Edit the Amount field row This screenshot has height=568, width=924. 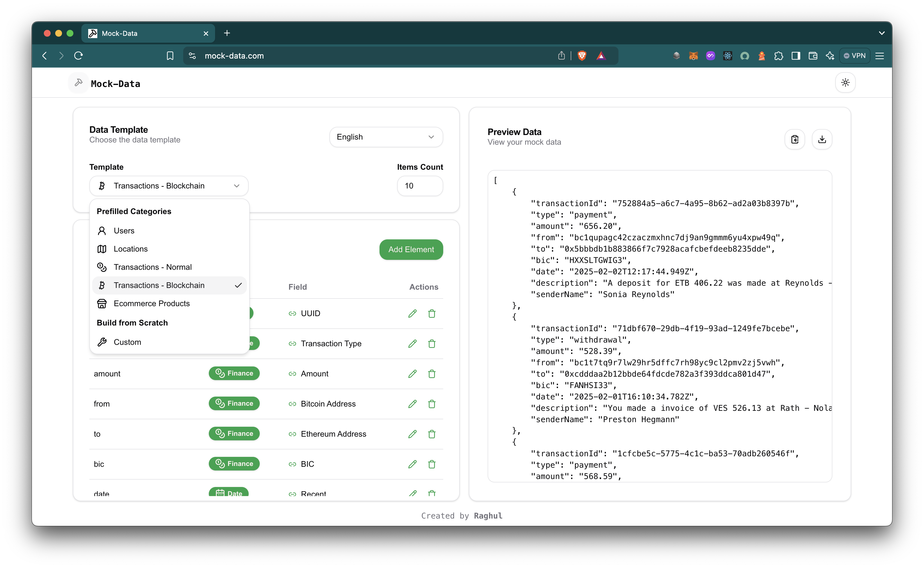coord(412,374)
